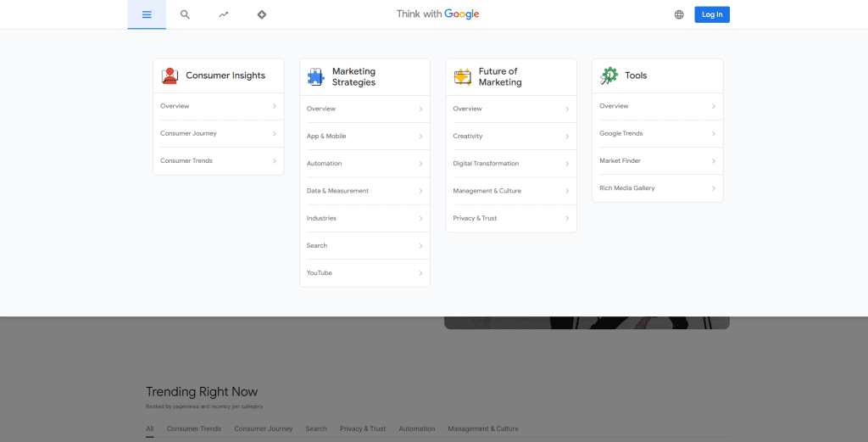Close the hamburger menu icon
Viewport: 868px width, 442px height.
coord(147,14)
